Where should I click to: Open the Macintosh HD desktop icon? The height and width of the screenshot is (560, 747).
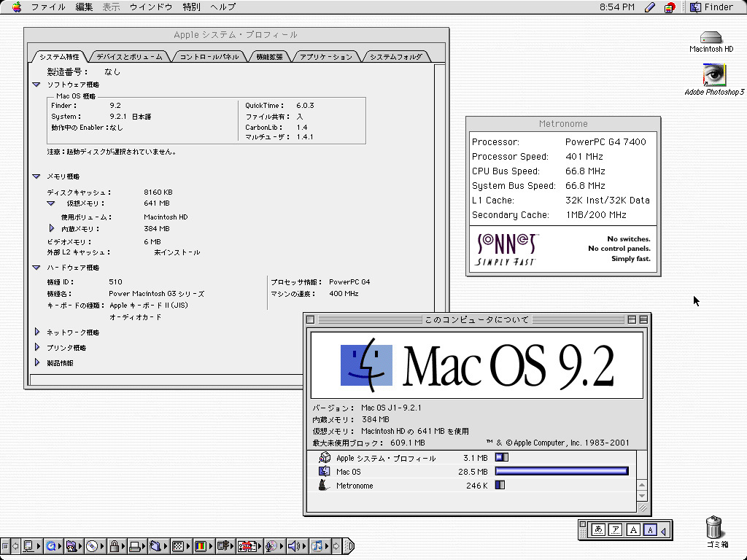(711, 38)
